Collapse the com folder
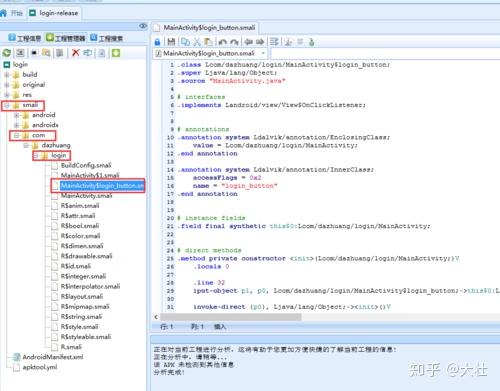 [x=16, y=136]
